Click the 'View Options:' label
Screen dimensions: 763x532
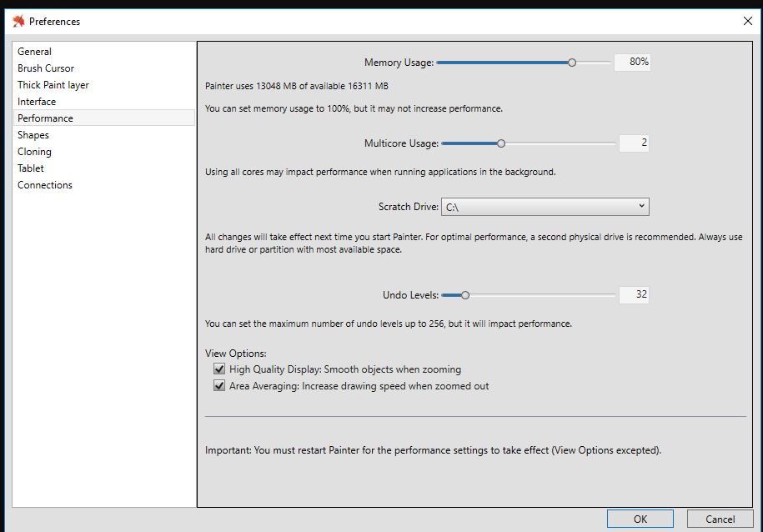[235, 354]
